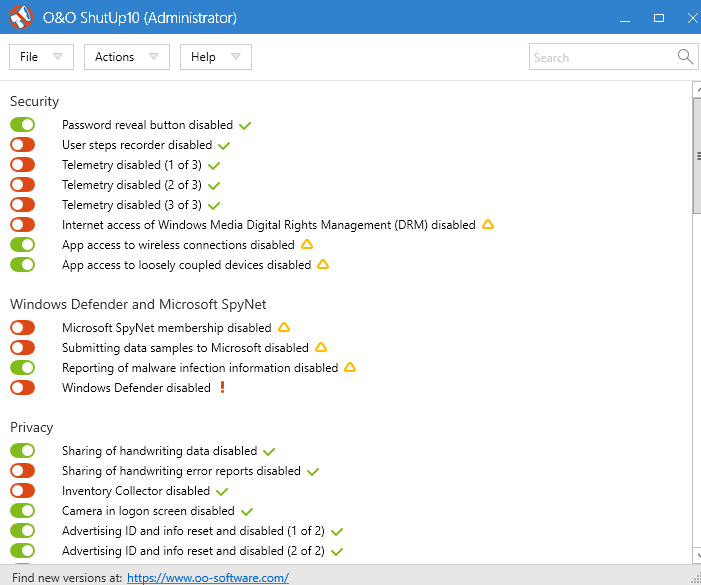Select the Privacy section heading
This screenshot has width=701, height=585.
point(32,428)
